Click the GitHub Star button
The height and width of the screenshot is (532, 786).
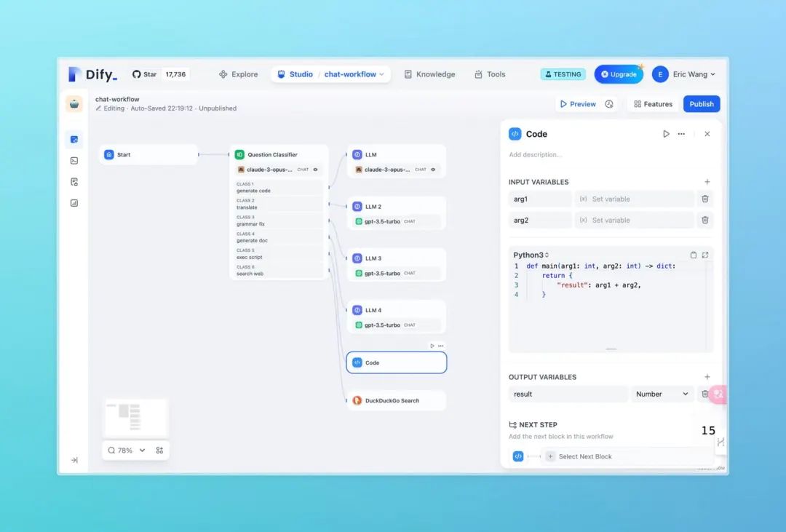click(144, 74)
